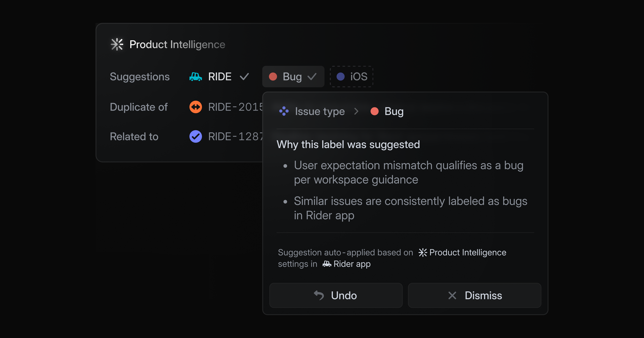Click the Product Intelligence panel title
This screenshot has width=644, height=338.
[177, 45]
